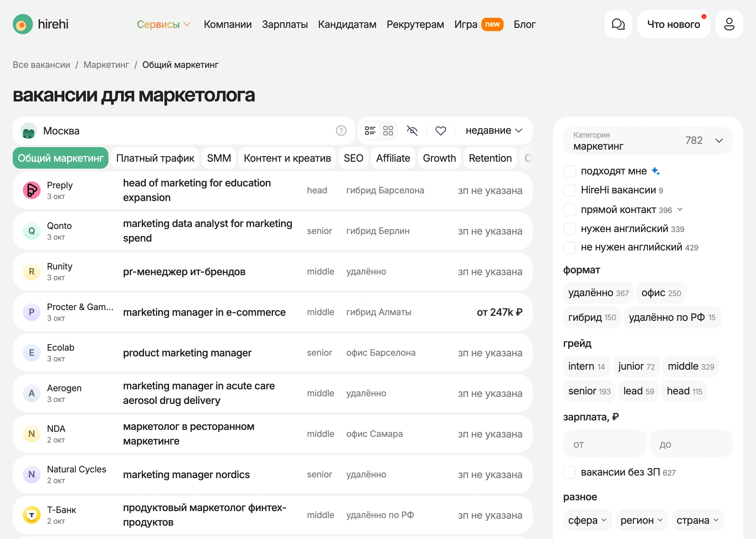
Task: Expand the прямой контакт chevron
Action: pos(680,210)
